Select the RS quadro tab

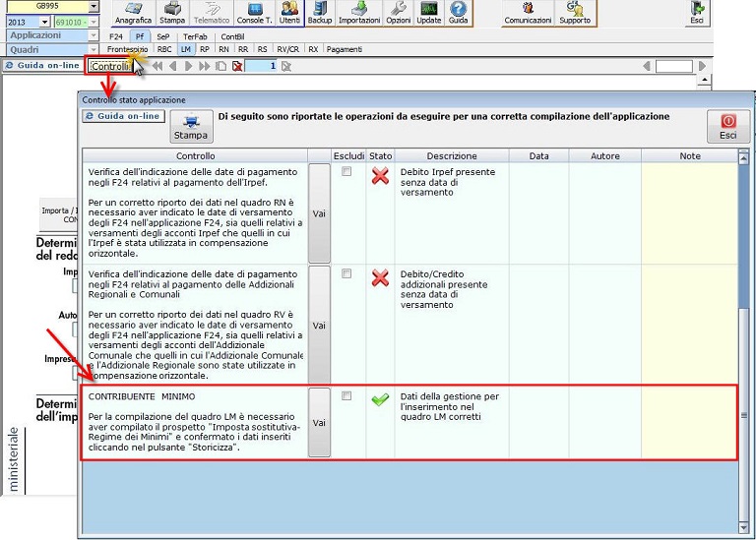[262, 49]
